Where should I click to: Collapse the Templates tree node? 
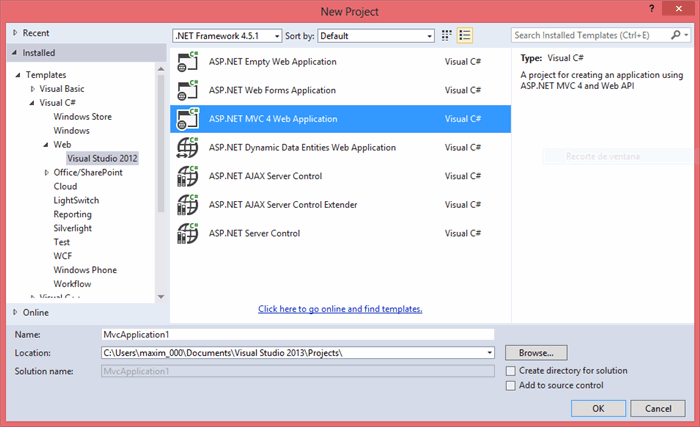[x=18, y=75]
